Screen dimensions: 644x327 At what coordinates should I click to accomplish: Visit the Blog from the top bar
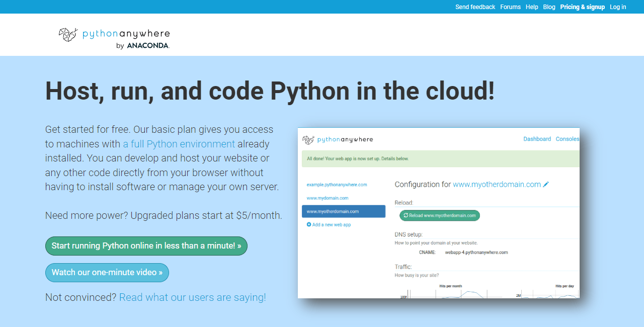pyautogui.click(x=549, y=7)
